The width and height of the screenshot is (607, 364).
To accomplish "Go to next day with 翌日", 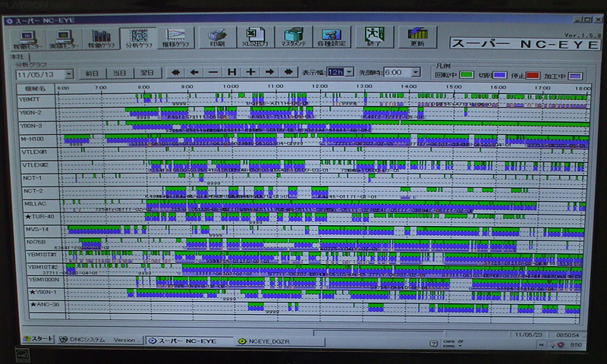I will pos(147,73).
